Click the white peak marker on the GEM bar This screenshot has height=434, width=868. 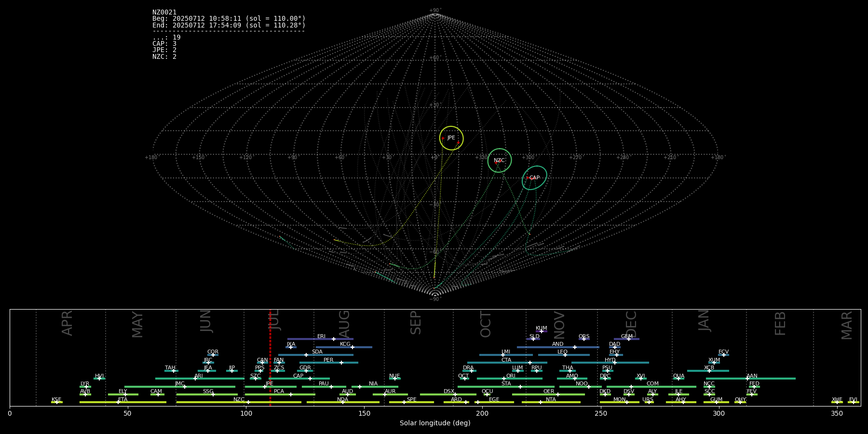(x=629, y=339)
